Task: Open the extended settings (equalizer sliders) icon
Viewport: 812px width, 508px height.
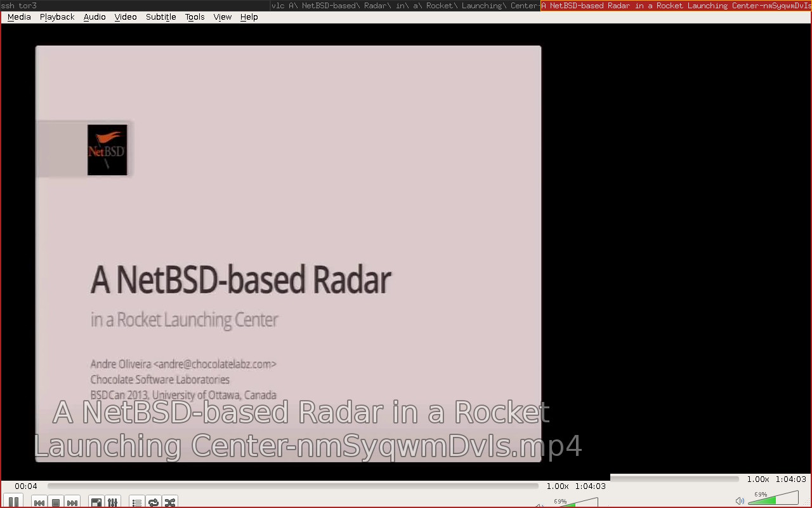Action: (x=113, y=502)
